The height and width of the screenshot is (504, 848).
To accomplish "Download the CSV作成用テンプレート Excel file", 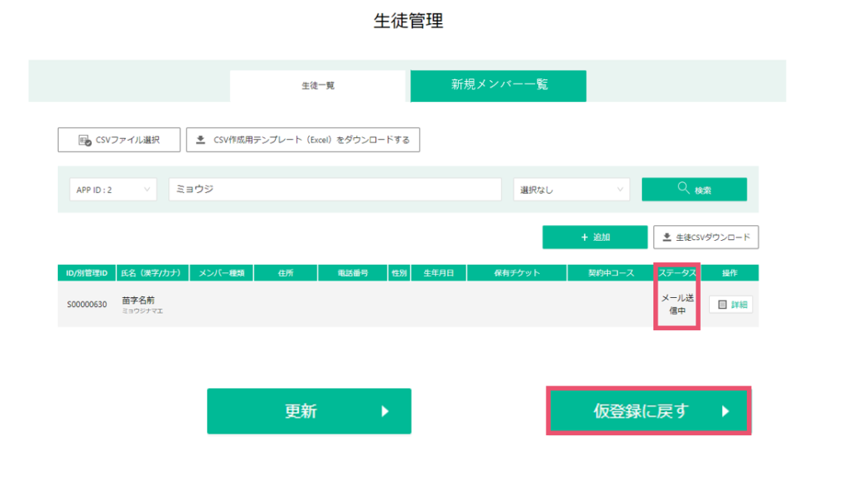I will pos(303,140).
